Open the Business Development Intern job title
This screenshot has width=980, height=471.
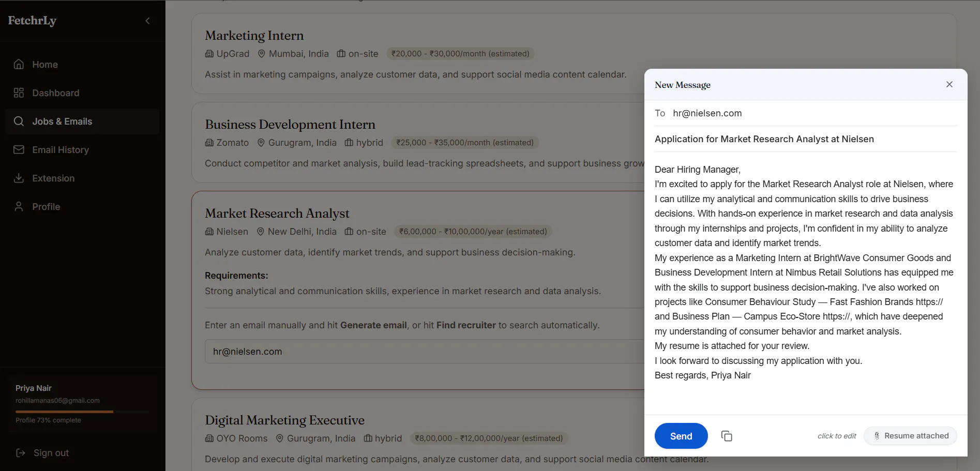pyautogui.click(x=290, y=124)
